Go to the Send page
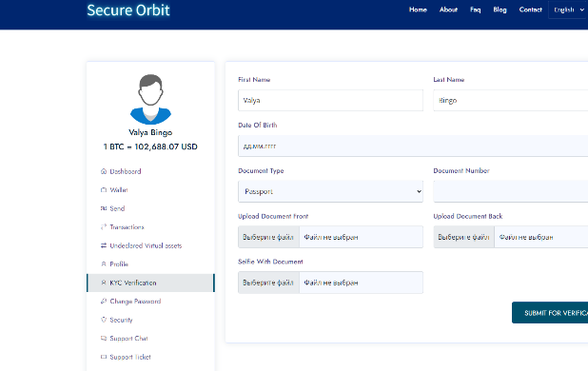Viewport: 588px width, 371px height. [150, 208]
